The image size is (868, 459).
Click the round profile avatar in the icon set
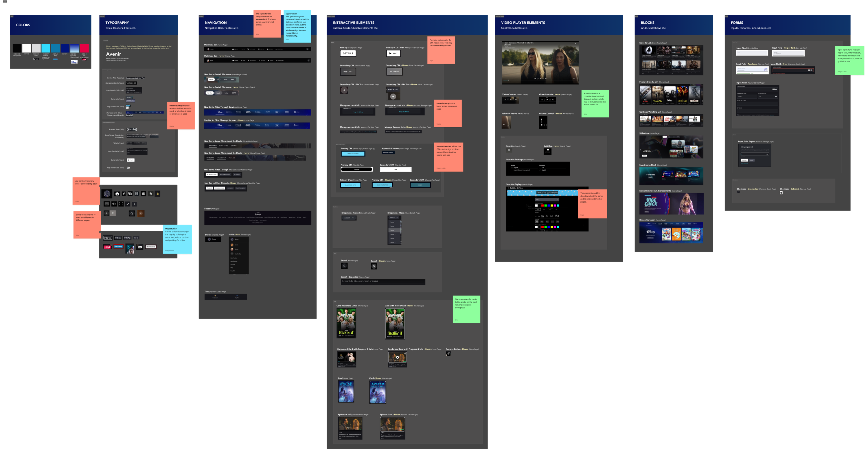[x=107, y=193]
